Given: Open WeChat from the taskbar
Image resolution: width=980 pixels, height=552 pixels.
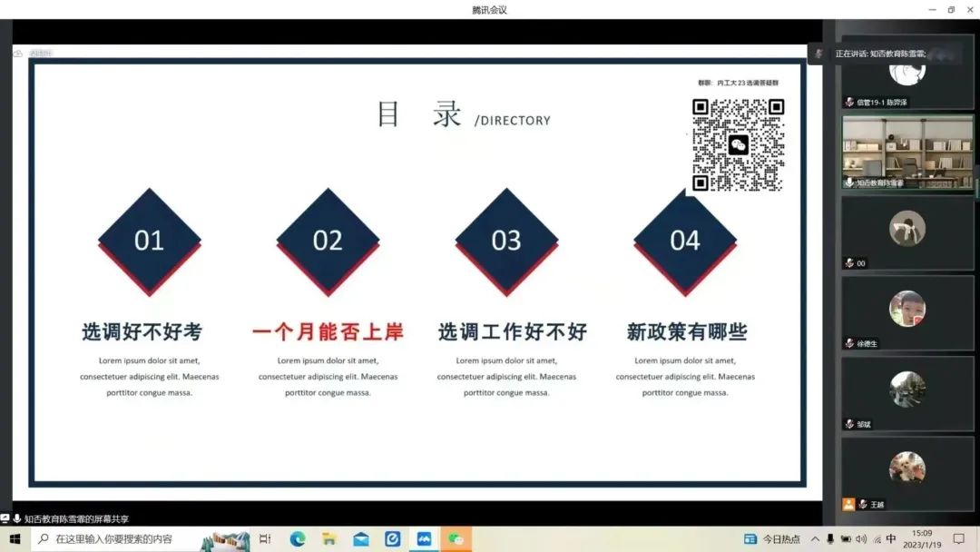Looking at the screenshot, I should coord(456,538).
